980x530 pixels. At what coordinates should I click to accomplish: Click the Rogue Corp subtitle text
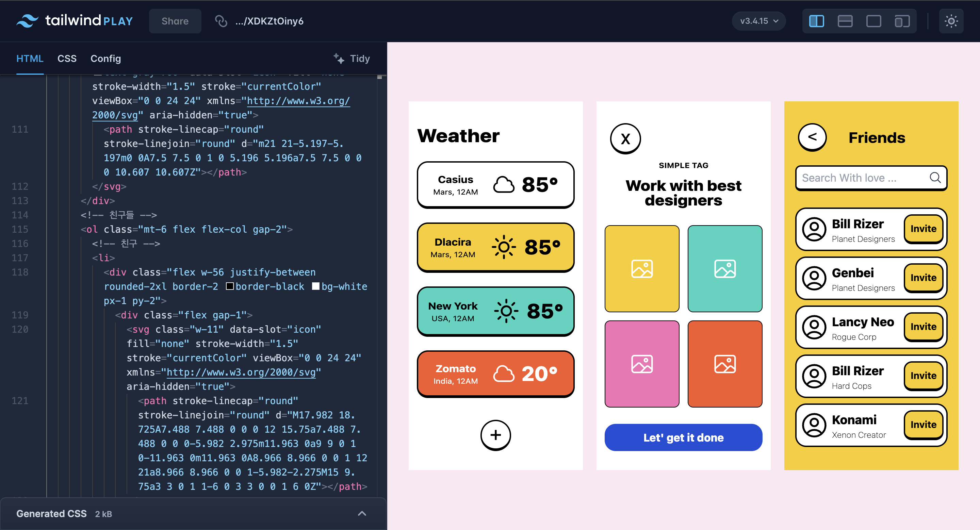(x=854, y=337)
